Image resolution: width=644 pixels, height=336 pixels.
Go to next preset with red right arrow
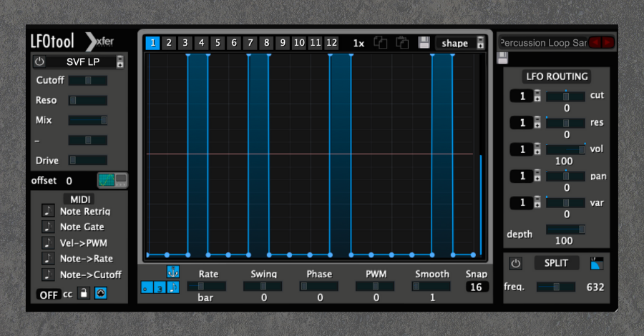[608, 42]
